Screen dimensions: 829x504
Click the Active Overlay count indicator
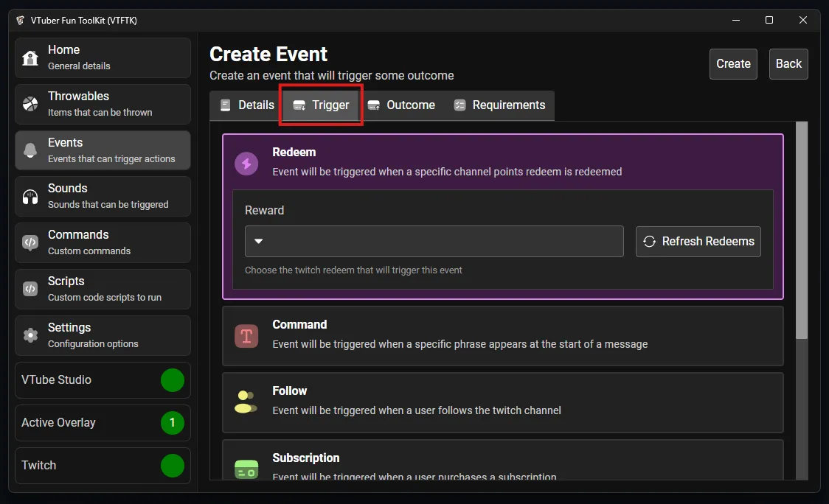173,423
